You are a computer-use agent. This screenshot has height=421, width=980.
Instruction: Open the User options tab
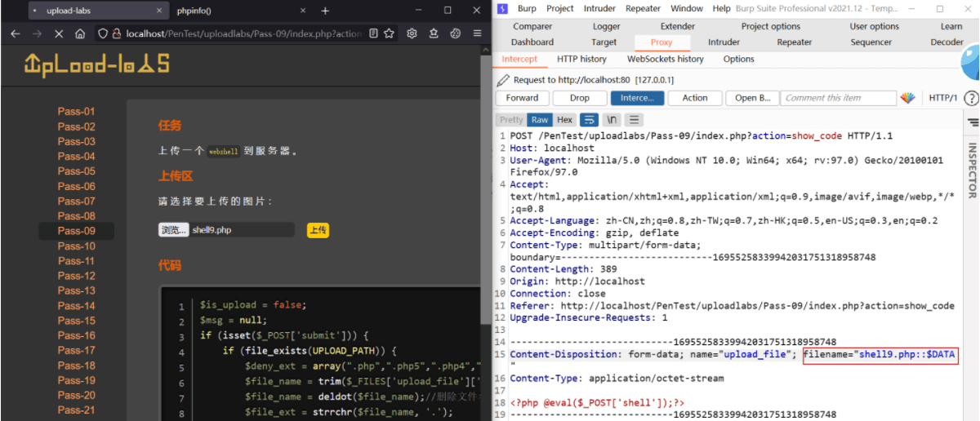[x=875, y=26]
